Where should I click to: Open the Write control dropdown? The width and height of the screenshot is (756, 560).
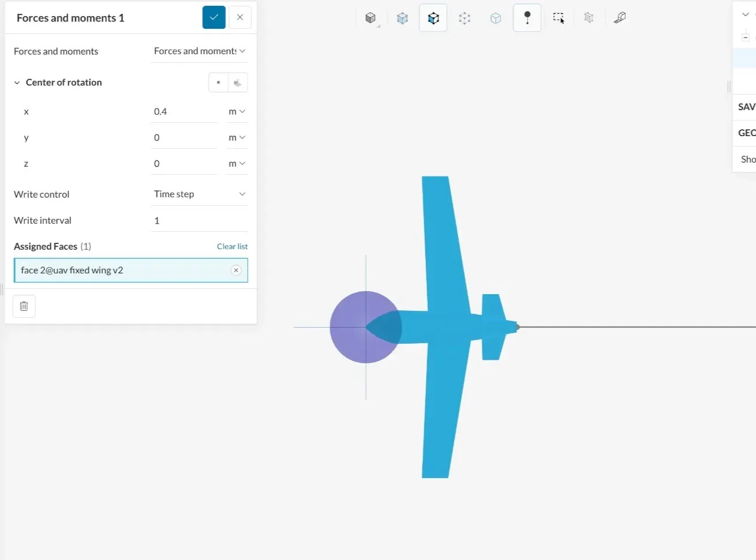pyautogui.click(x=199, y=194)
